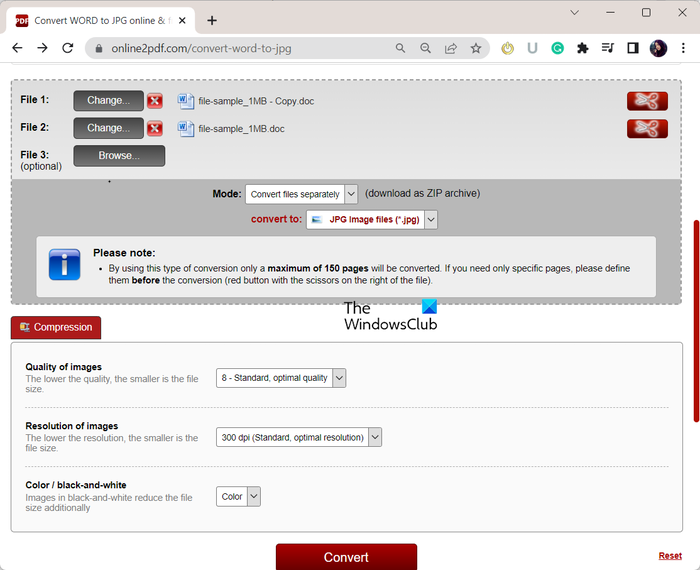
Task: Switch to Convert WORD to JPG browser tab
Action: 100,21
